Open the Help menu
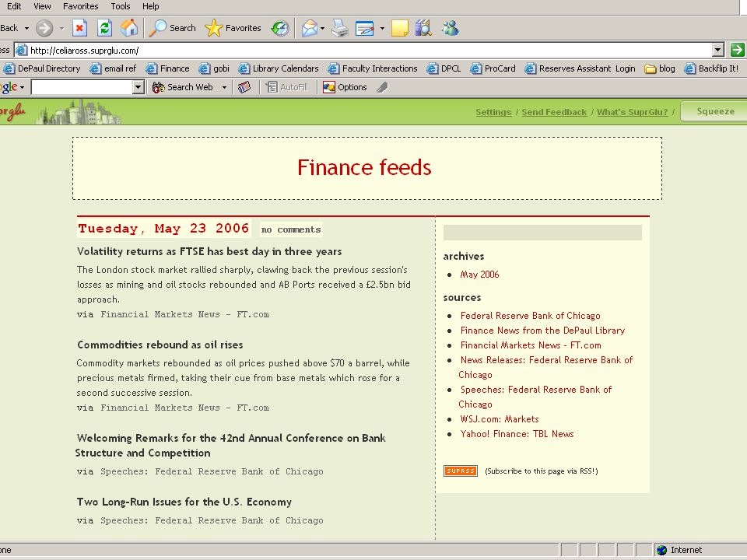 pyautogui.click(x=150, y=6)
